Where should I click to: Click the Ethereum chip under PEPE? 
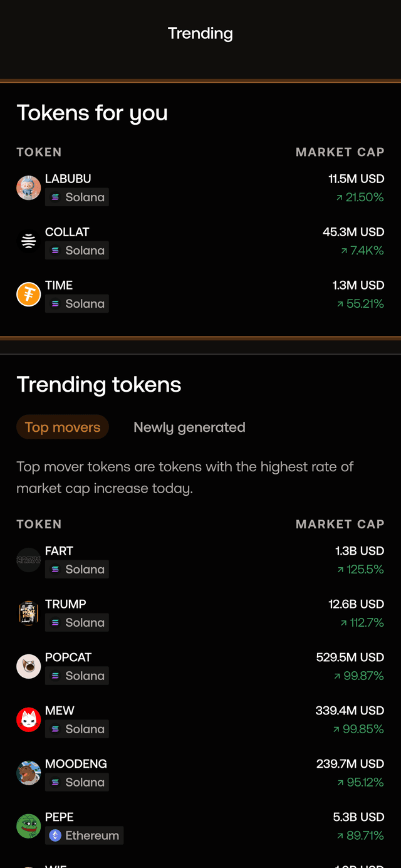tap(84, 835)
